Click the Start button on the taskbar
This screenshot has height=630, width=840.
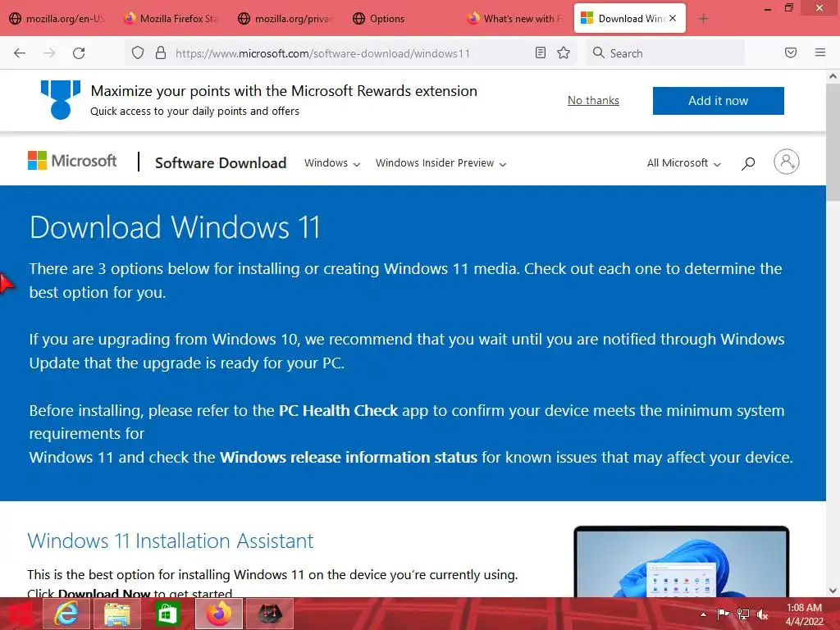pos(20,614)
